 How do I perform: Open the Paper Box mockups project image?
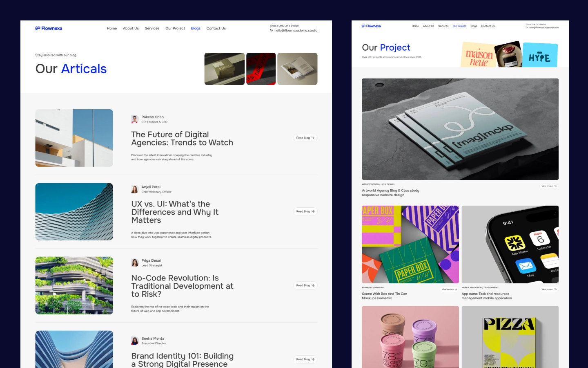(410, 245)
